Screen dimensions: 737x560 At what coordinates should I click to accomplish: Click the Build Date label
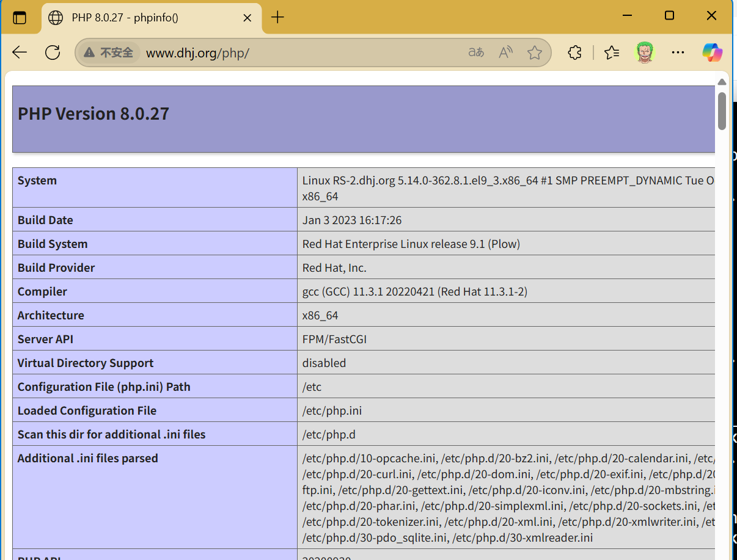coord(45,220)
